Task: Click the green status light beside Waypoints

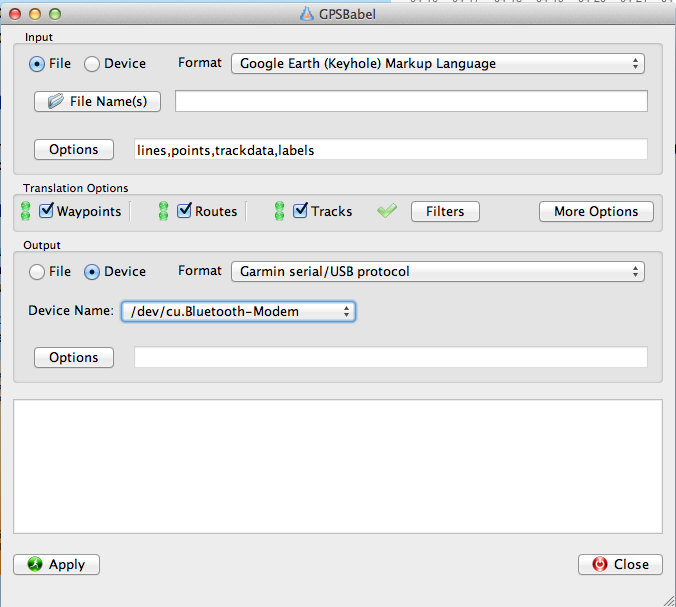Action: 25,211
